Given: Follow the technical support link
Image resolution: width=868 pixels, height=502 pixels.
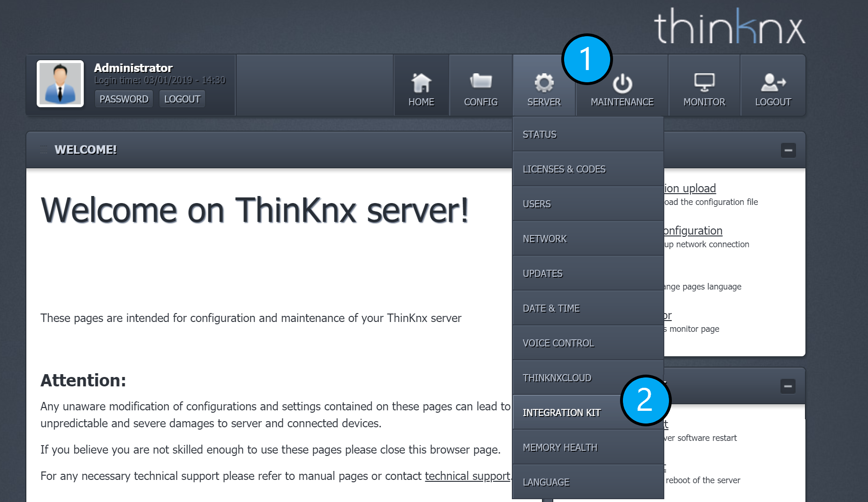Looking at the screenshot, I should 467,476.
